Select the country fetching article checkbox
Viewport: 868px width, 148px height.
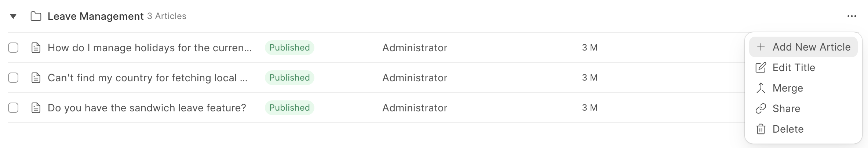(x=13, y=78)
